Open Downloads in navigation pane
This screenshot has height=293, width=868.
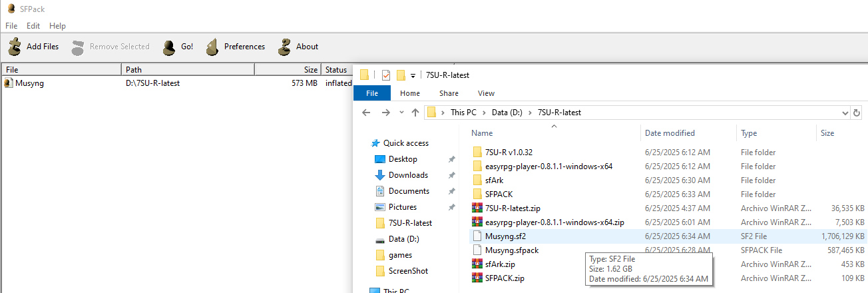pyautogui.click(x=408, y=175)
